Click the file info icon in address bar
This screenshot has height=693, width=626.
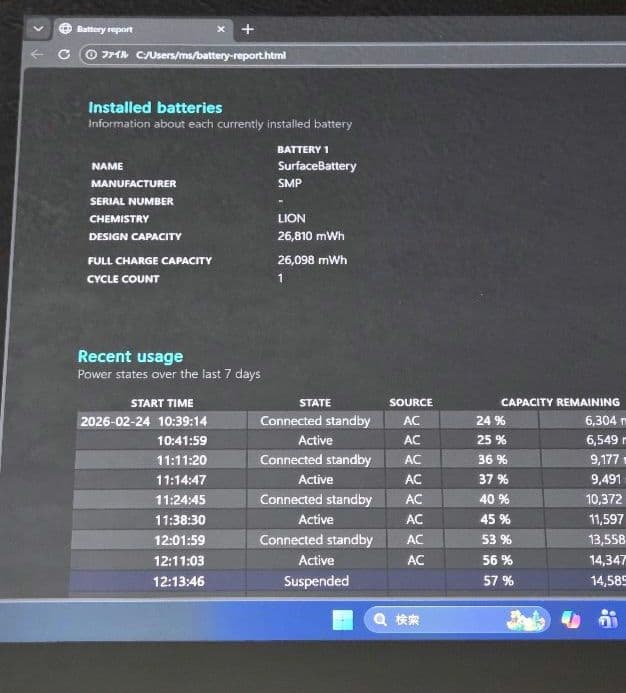91,54
